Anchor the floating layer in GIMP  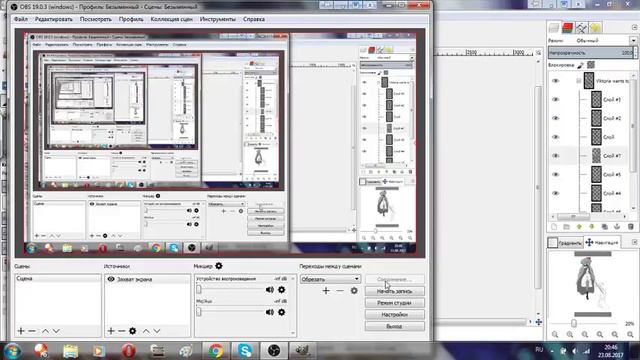pyautogui.click(x=617, y=227)
